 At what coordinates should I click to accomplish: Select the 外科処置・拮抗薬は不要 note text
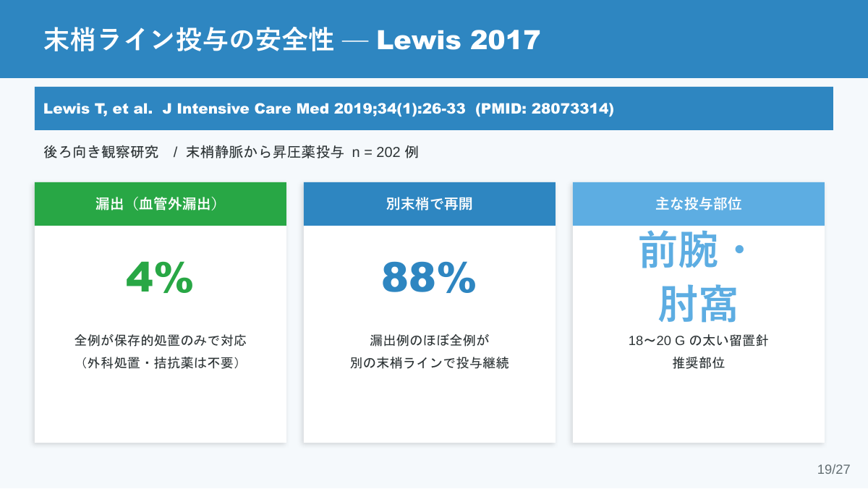pos(161,363)
